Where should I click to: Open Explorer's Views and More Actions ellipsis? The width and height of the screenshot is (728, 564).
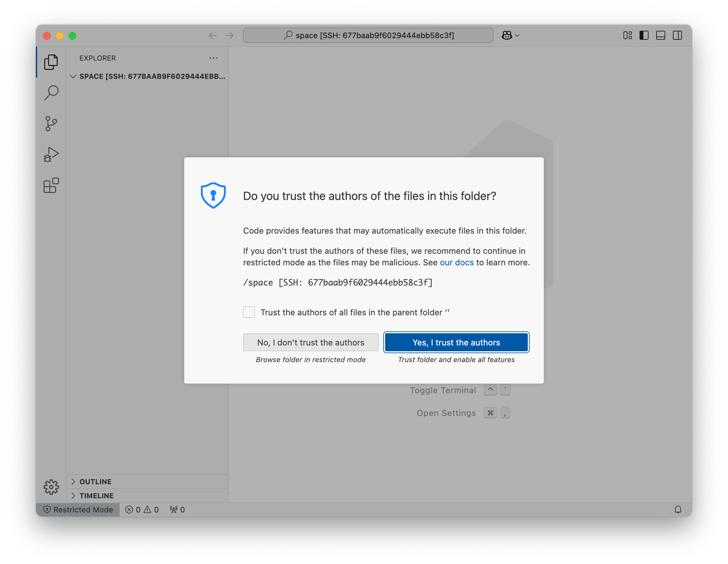tap(213, 58)
